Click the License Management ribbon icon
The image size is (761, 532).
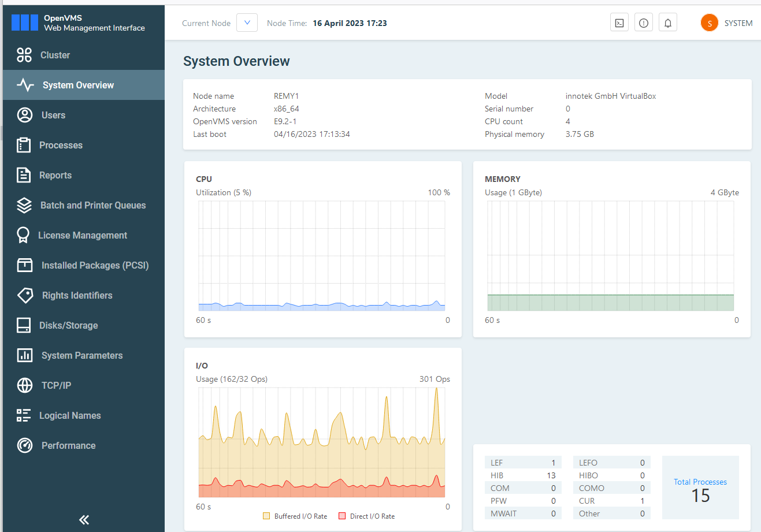pos(23,235)
